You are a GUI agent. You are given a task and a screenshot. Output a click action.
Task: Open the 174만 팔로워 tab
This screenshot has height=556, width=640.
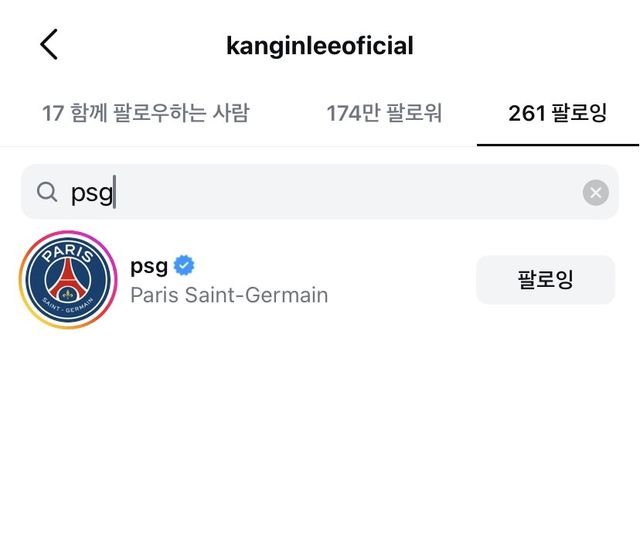(383, 113)
